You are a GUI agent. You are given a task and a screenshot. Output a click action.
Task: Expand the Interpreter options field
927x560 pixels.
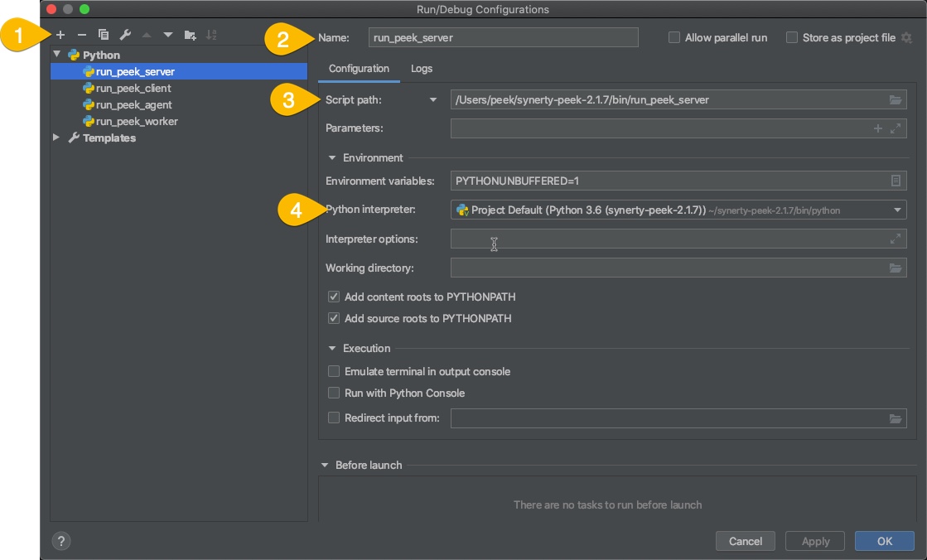click(896, 239)
